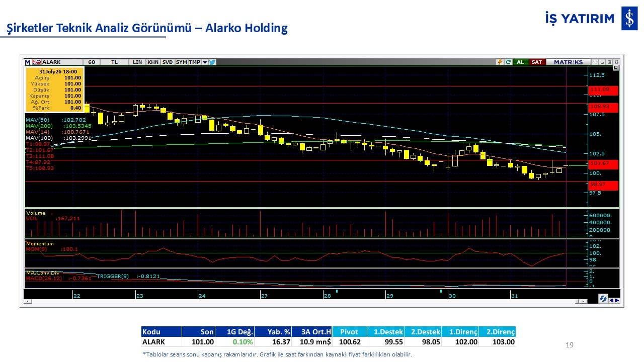Viewport: 644px width, 362px height.
Task: Click the 24 date marker on time axis
Action: tap(202, 296)
